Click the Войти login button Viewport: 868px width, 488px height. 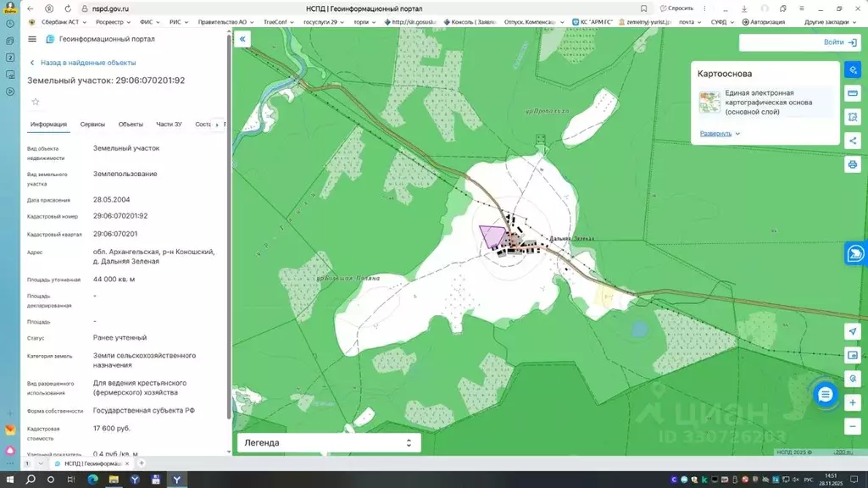(x=840, y=42)
